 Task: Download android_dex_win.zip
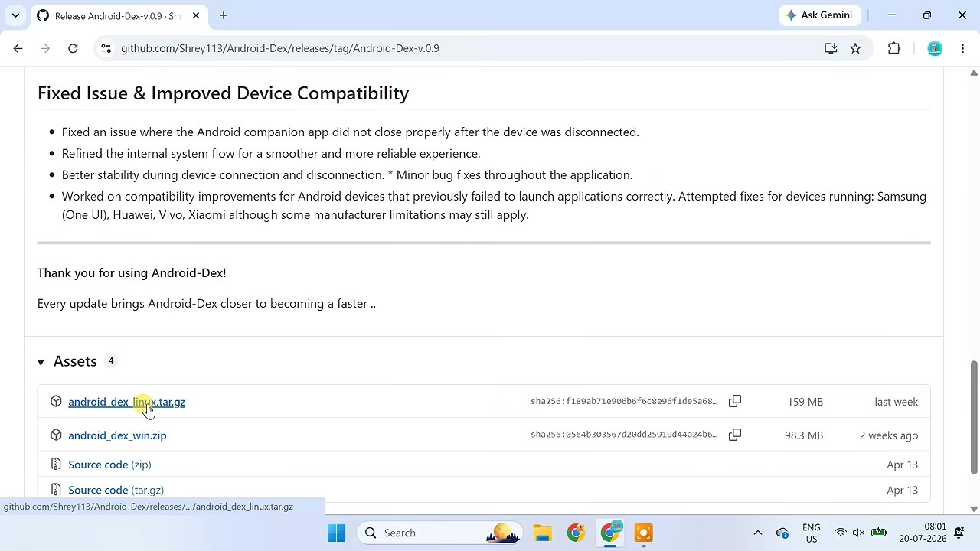[117, 435]
